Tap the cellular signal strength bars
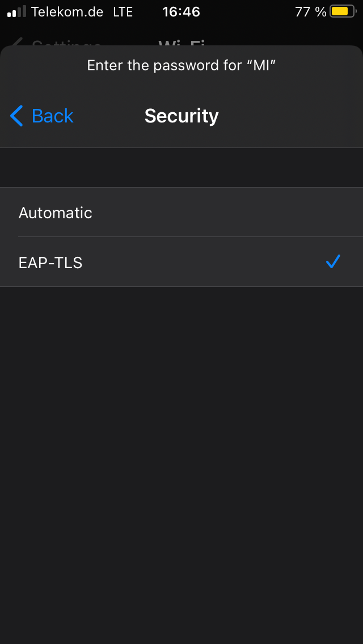 point(16,11)
